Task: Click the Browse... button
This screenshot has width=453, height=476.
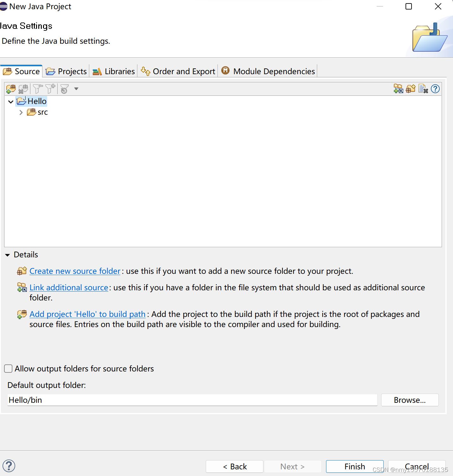Action: [410, 400]
